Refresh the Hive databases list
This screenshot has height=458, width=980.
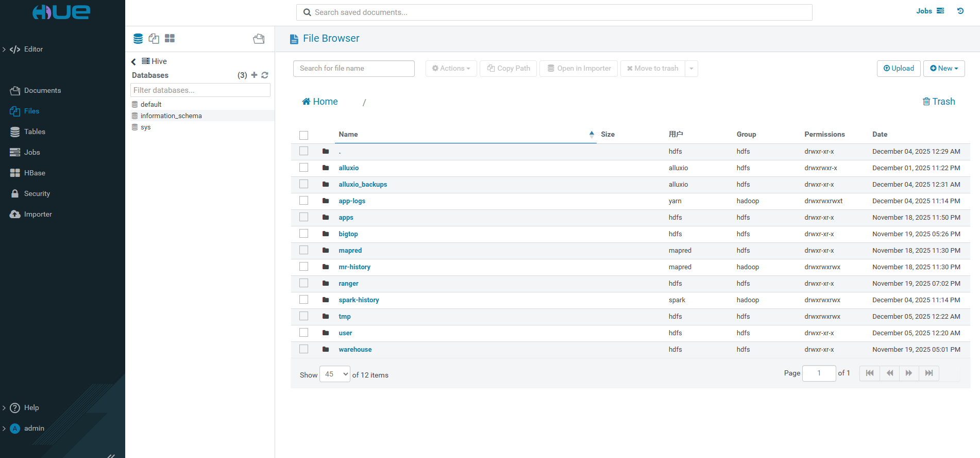click(x=265, y=75)
